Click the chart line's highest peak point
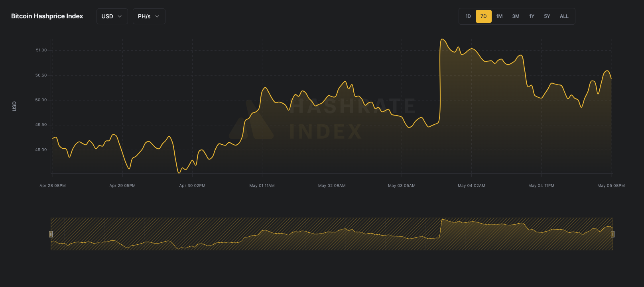Screen dimensions: 644x287 point(442,39)
